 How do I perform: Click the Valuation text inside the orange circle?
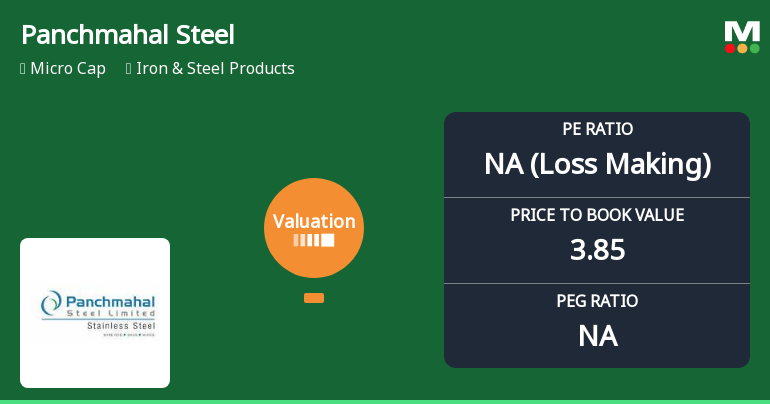click(x=313, y=222)
